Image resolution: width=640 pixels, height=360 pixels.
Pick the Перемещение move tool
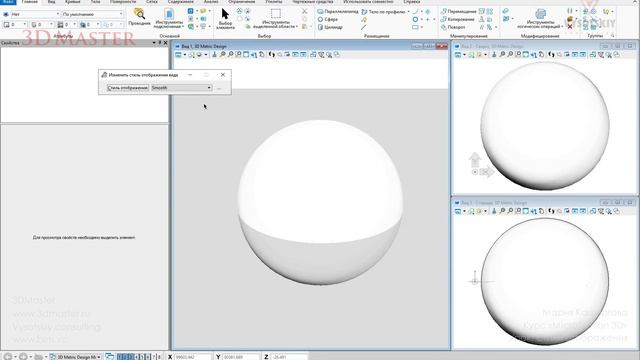(x=458, y=11)
